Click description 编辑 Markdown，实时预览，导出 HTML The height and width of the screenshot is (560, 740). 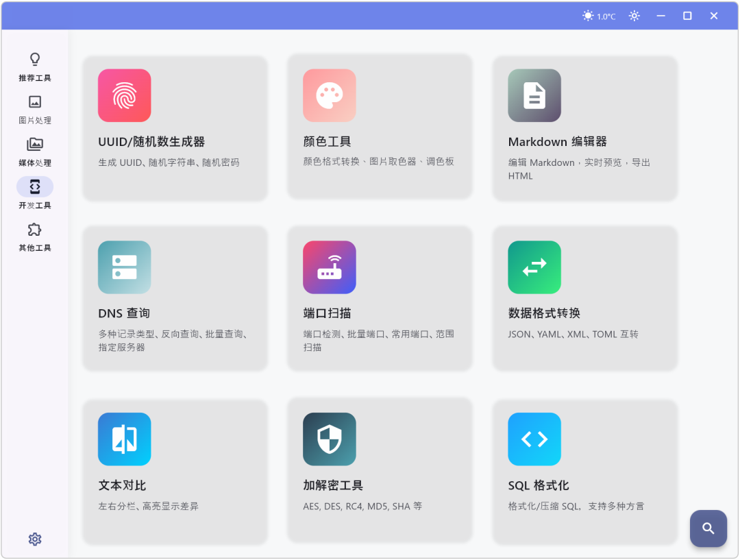click(579, 169)
